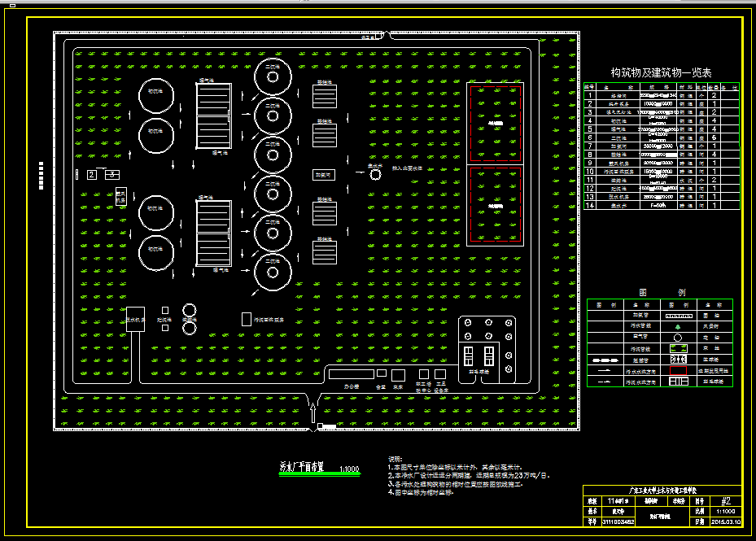Screen dimensions: 756x541
Task: Select the 加氯间 box between the contact tanks
Action: click(x=324, y=175)
